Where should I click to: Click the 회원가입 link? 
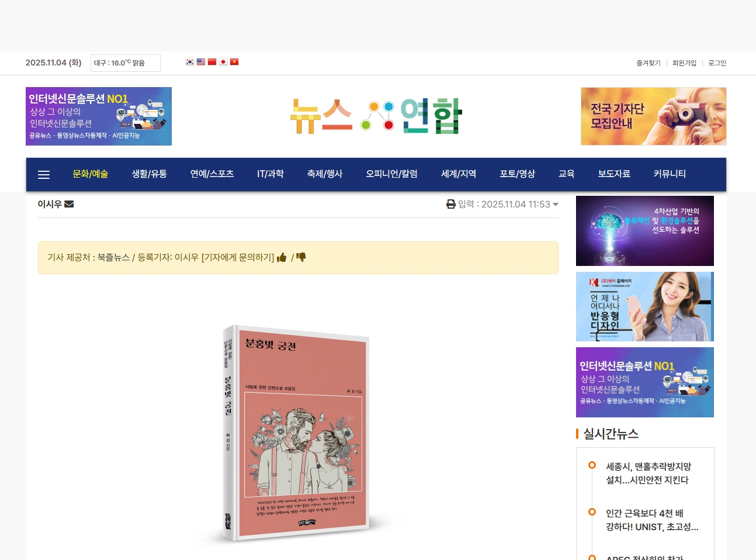point(684,63)
